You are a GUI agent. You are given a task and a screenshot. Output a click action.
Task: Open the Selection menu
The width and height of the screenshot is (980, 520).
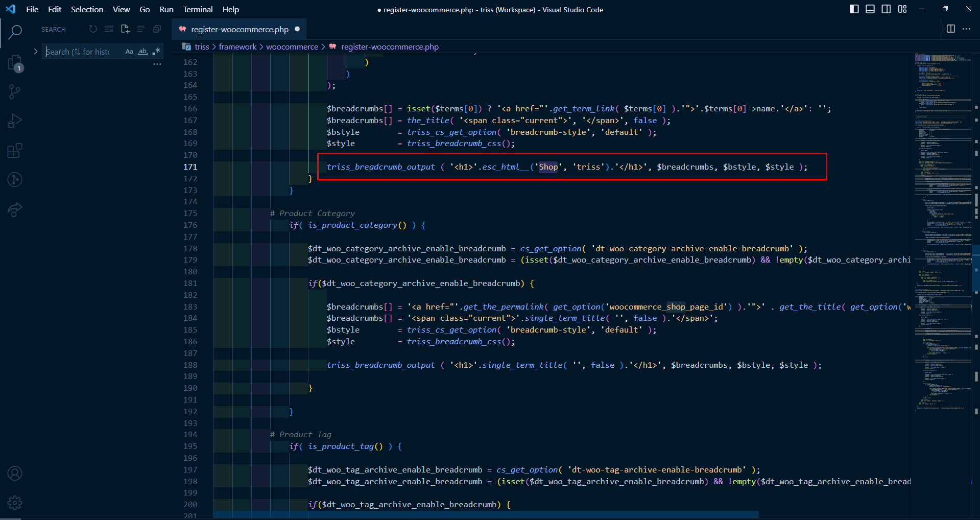[x=87, y=9]
